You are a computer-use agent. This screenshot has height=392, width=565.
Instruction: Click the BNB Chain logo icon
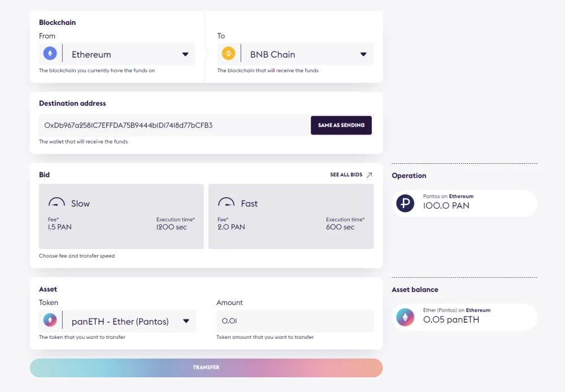[228, 54]
